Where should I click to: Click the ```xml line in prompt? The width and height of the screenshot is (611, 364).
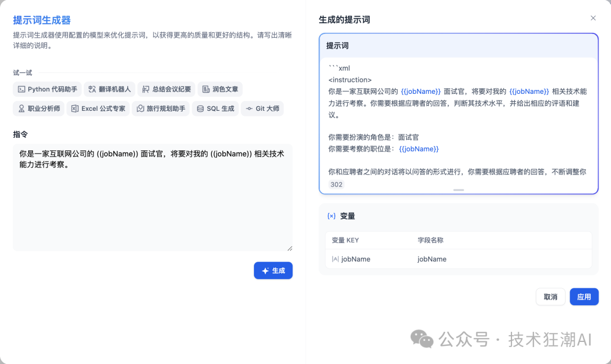coord(339,68)
